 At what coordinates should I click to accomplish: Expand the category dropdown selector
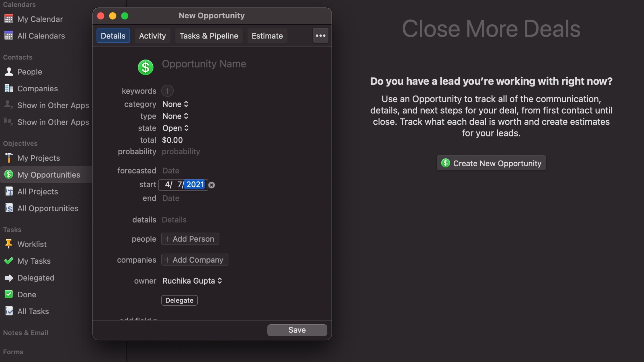click(x=175, y=103)
